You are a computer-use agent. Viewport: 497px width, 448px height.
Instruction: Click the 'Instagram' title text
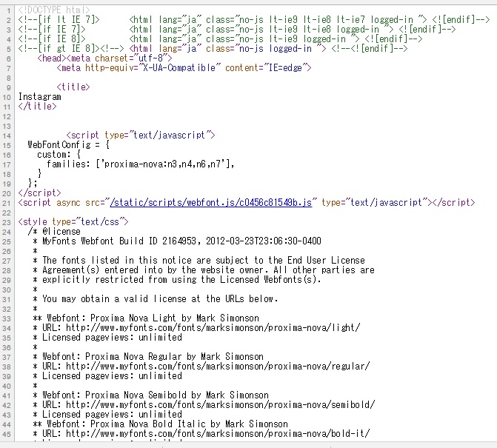39,96
